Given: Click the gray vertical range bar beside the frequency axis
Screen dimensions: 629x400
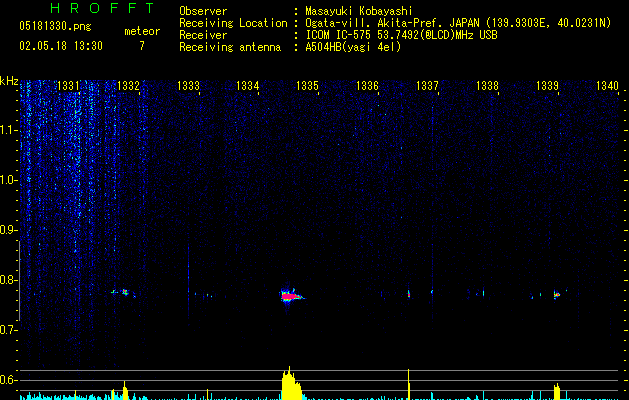Looking at the screenshot, I should [x=20, y=280].
